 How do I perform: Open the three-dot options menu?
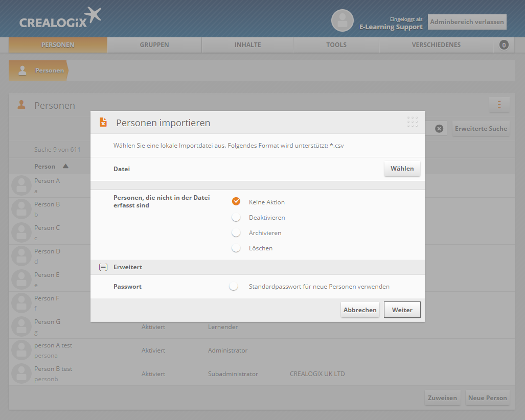pos(499,105)
